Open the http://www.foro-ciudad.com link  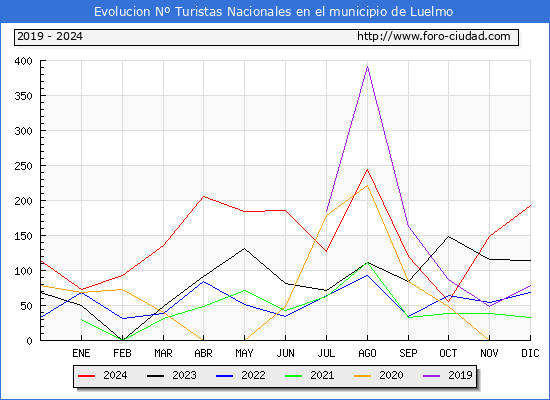coord(434,36)
